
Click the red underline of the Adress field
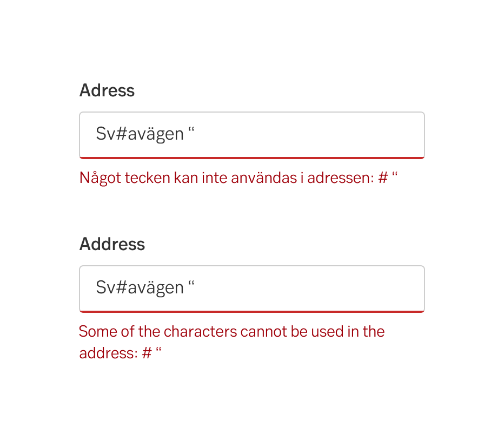coord(252,158)
